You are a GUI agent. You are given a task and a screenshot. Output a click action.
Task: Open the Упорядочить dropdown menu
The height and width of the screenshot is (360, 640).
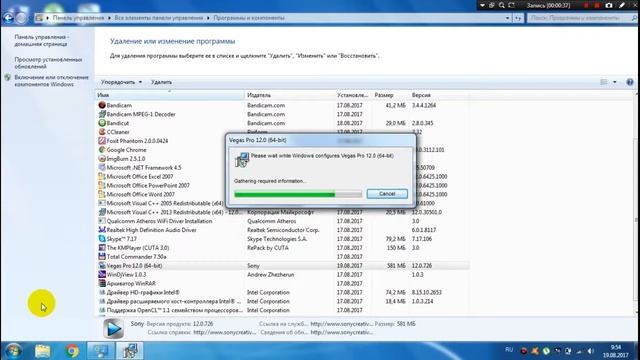[121, 82]
